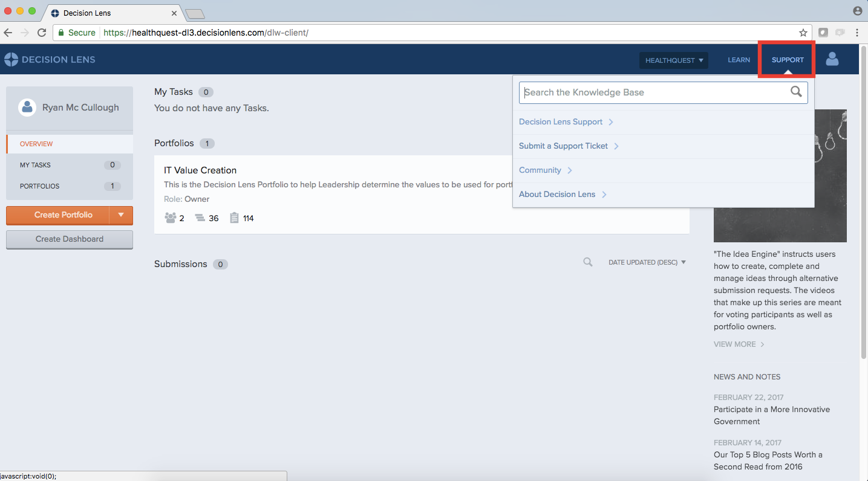Click the Chrome profile icon

click(857, 11)
